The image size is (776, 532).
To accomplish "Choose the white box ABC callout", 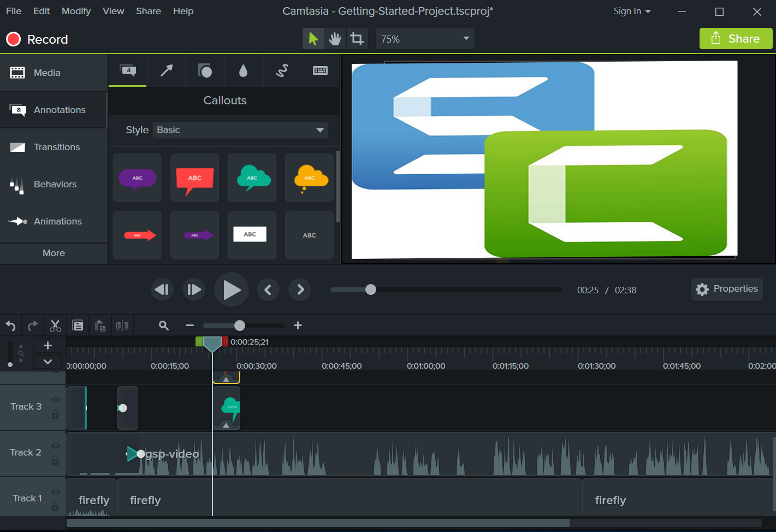I will tap(252, 235).
